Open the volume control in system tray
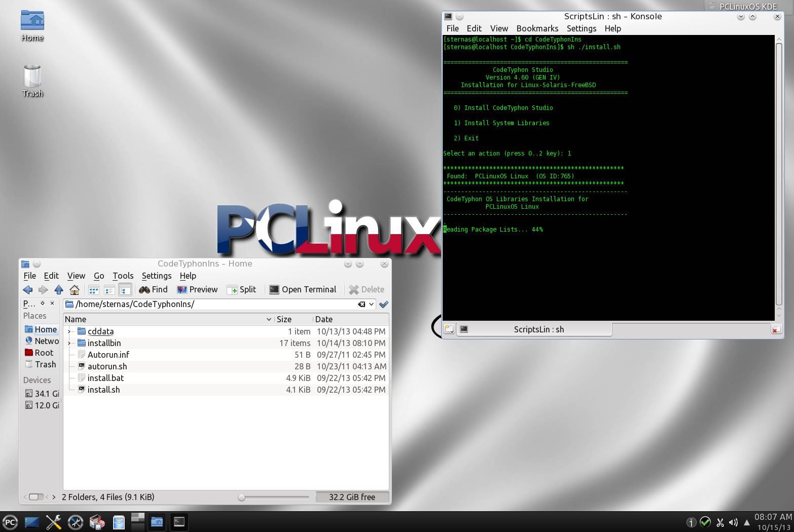 733,522
